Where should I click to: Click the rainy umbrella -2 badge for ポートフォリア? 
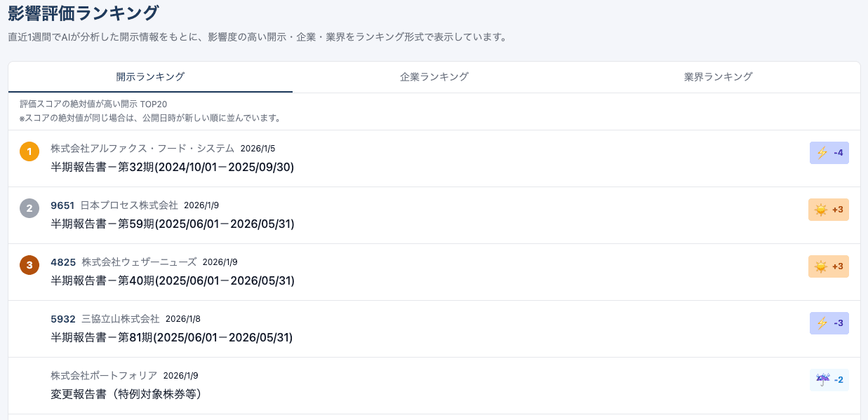pyautogui.click(x=829, y=380)
